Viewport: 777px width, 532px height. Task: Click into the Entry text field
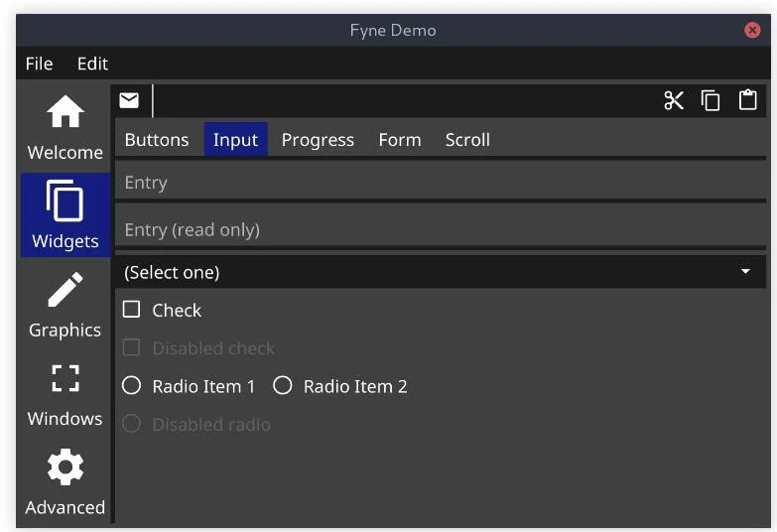coord(441,183)
